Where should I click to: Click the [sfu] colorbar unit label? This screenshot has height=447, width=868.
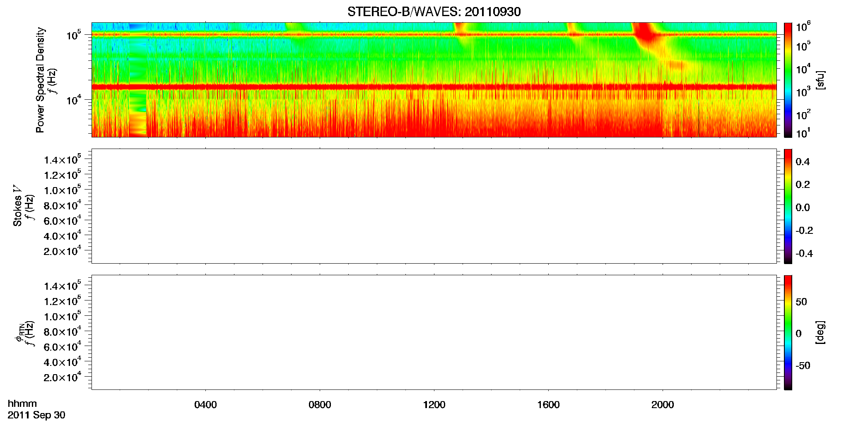click(x=820, y=80)
